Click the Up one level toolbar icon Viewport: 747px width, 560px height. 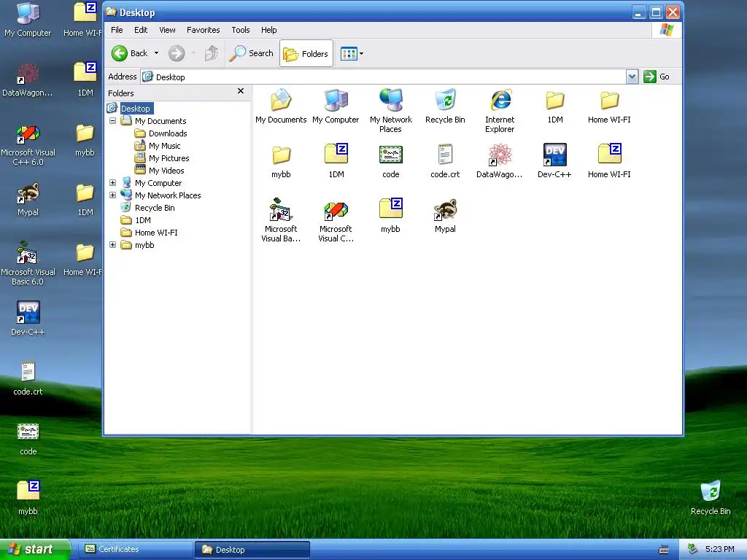(211, 53)
